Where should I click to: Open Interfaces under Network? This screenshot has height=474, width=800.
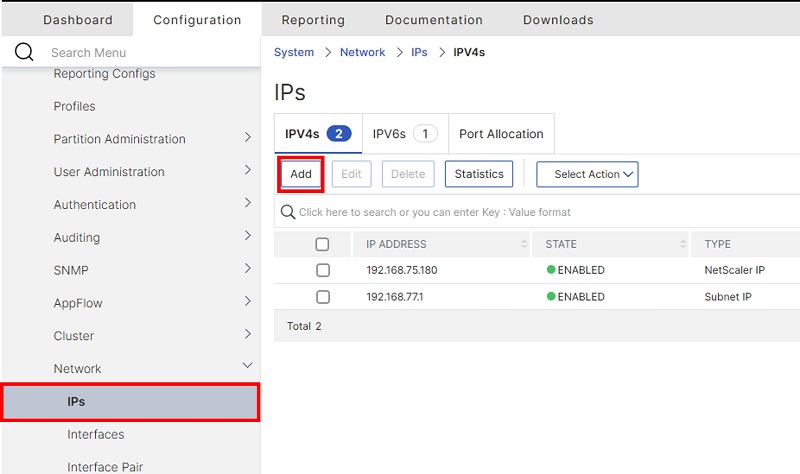pyautogui.click(x=96, y=434)
